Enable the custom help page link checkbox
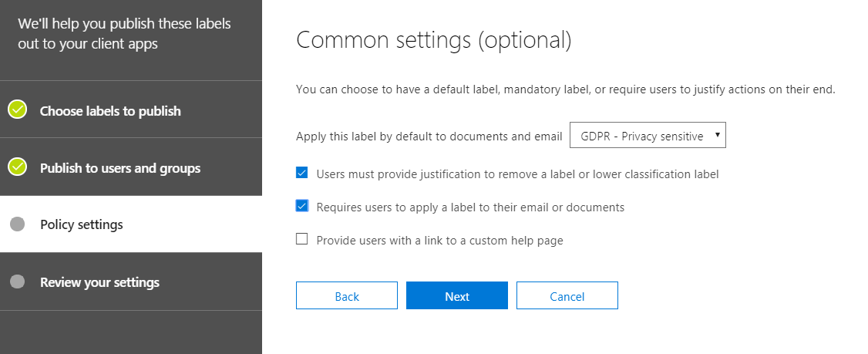Viewport: 868px width, 354px height. click(x=302, y=239)
